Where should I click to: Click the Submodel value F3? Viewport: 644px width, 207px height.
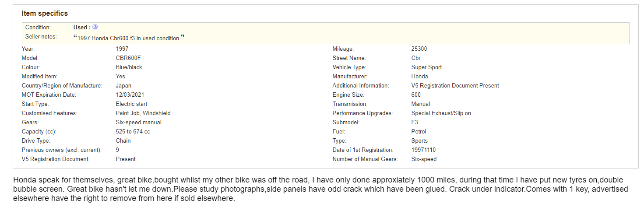point(415,123)
